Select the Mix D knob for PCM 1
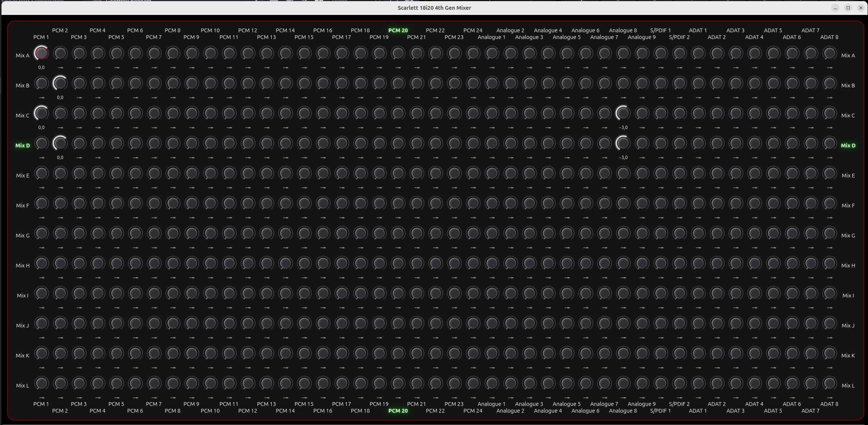The height and width of the screenshot is (425, 868). point(41,143)
